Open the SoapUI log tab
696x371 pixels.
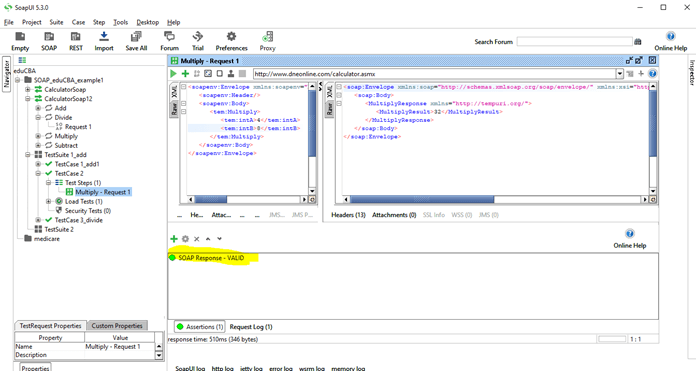[x=190, y=368]
